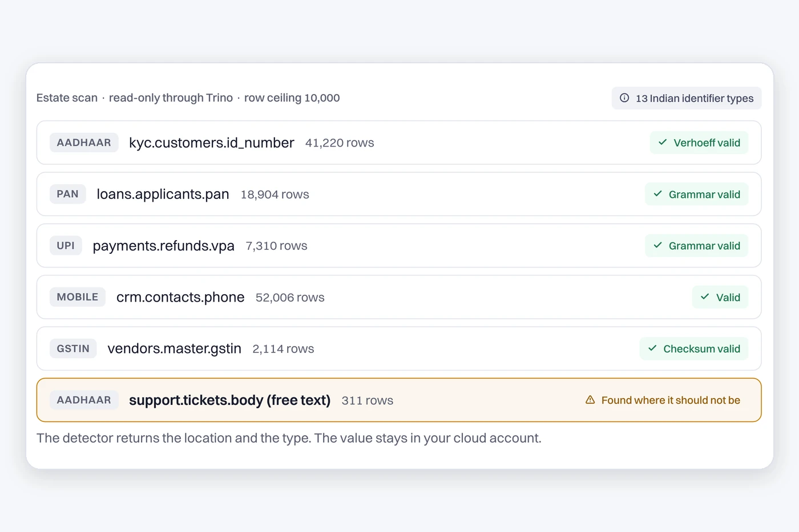
Task: Click Grammar valid badge for payments.refunds.vpa
Action: tap(697, 245)
